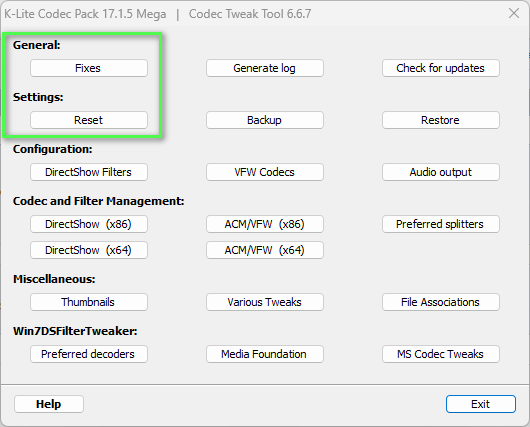
Task: Close the Codec Tweak Tool window
Action: [x=514, y=14]
